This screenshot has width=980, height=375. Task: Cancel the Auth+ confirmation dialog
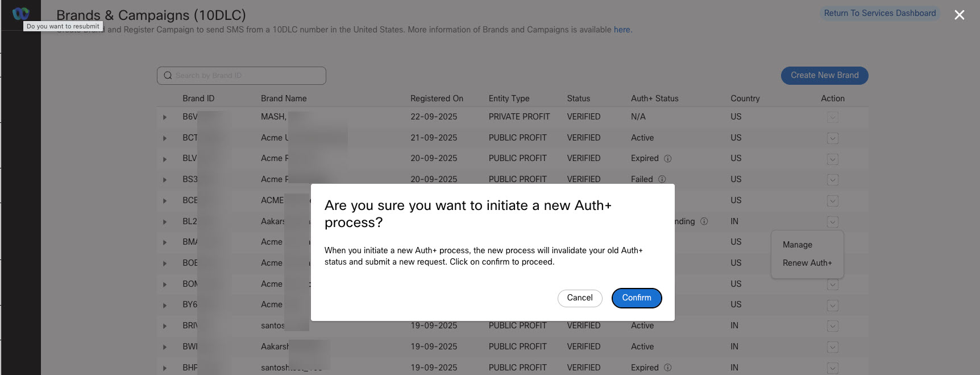coord(580,298)
